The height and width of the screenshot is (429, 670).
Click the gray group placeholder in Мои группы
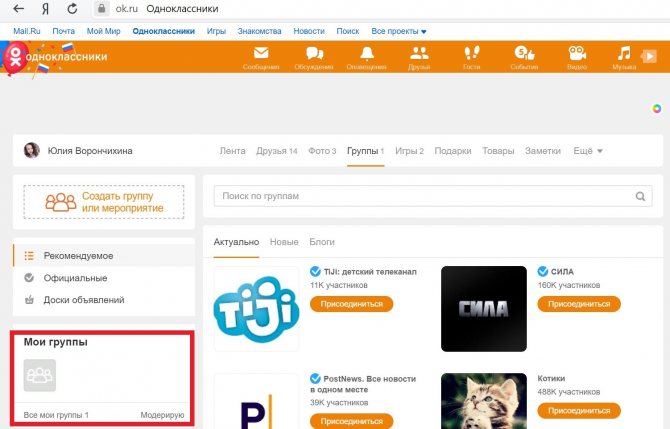click(40, 375)
